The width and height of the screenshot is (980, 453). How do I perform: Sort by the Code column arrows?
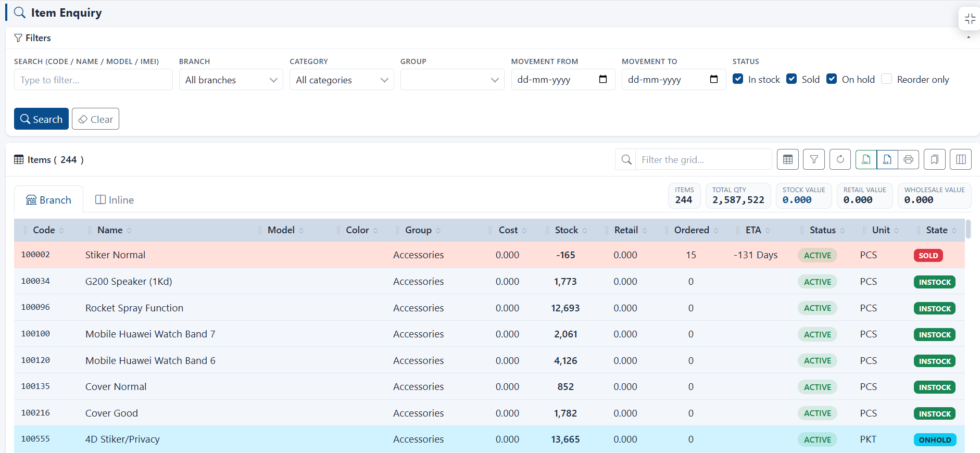61,231
